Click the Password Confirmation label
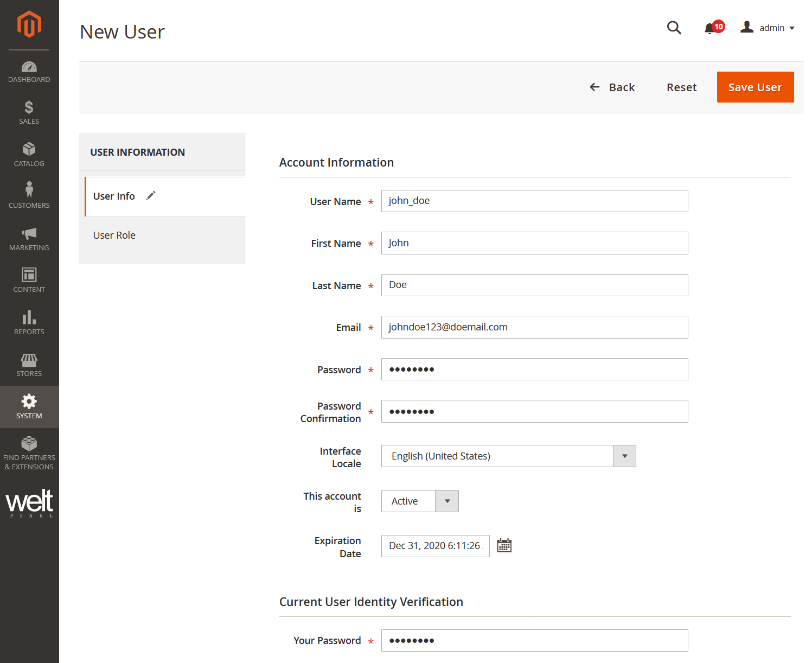812x663 pixels. pyautogui.click(x=331, y=412)
